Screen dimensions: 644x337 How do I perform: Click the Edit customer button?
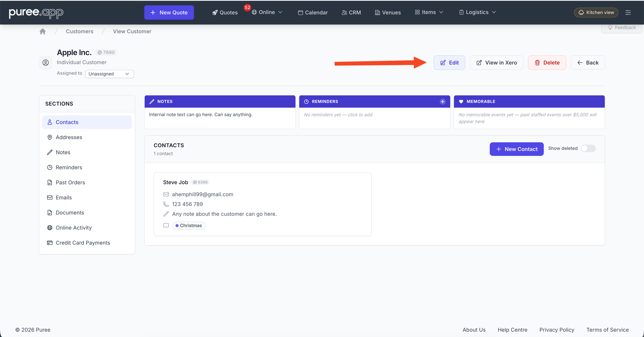(x=449, y=63)
